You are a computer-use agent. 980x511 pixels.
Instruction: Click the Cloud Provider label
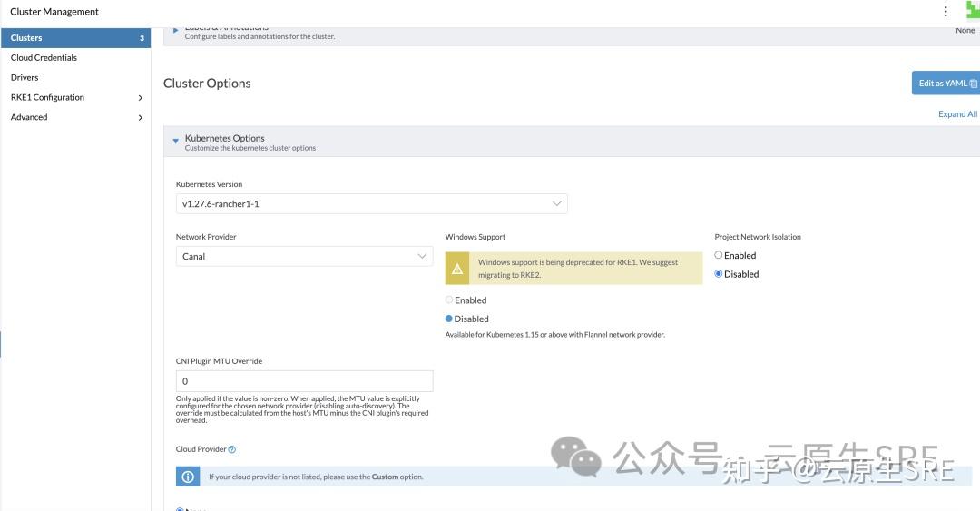(201, 449)
